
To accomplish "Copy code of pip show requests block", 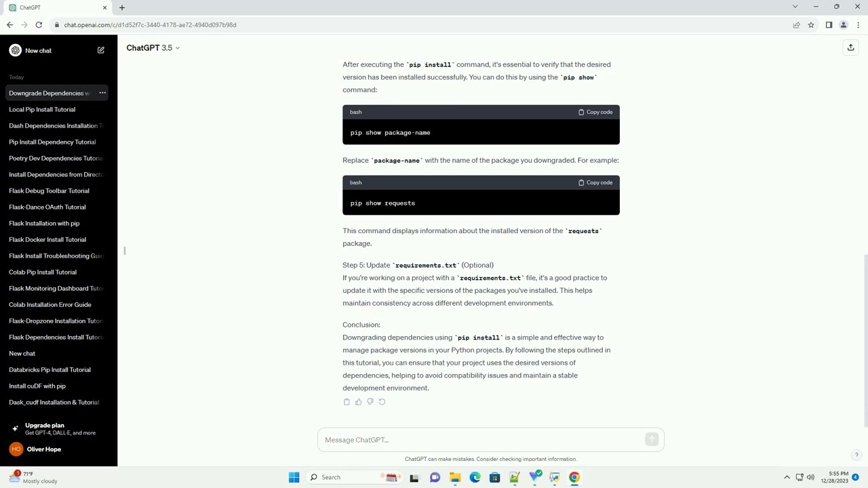I will click(595, 182).
